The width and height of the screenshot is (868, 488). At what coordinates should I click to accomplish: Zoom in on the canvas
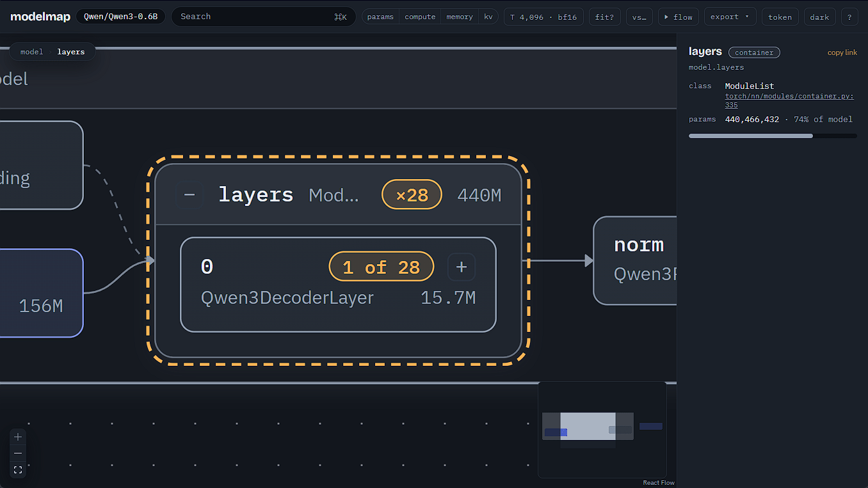pyautogui.click(x=18, y=437)
